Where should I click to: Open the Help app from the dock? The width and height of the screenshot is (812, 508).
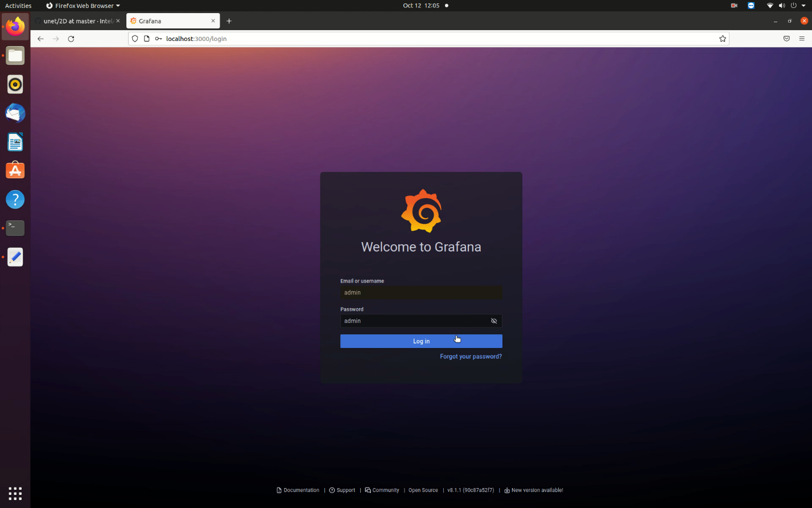pos(15,199)
